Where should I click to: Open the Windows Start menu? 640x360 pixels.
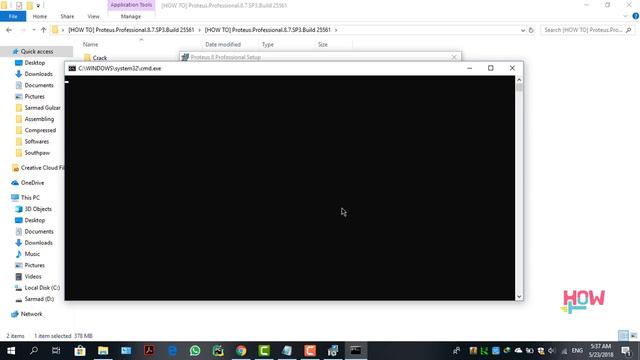[x=11, y=351]
